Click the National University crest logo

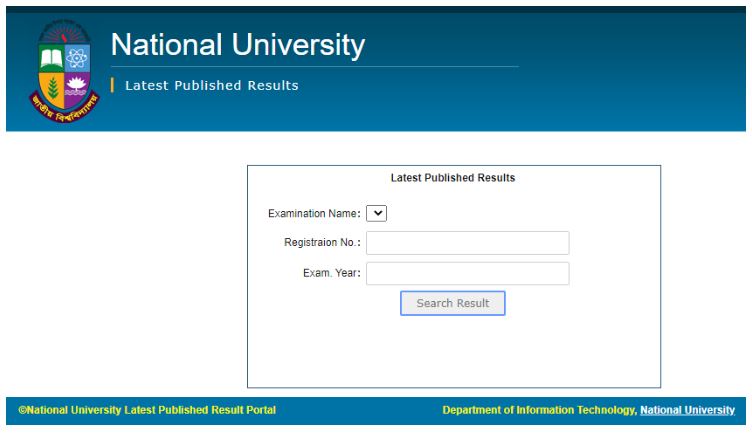[x=63, y=68]
